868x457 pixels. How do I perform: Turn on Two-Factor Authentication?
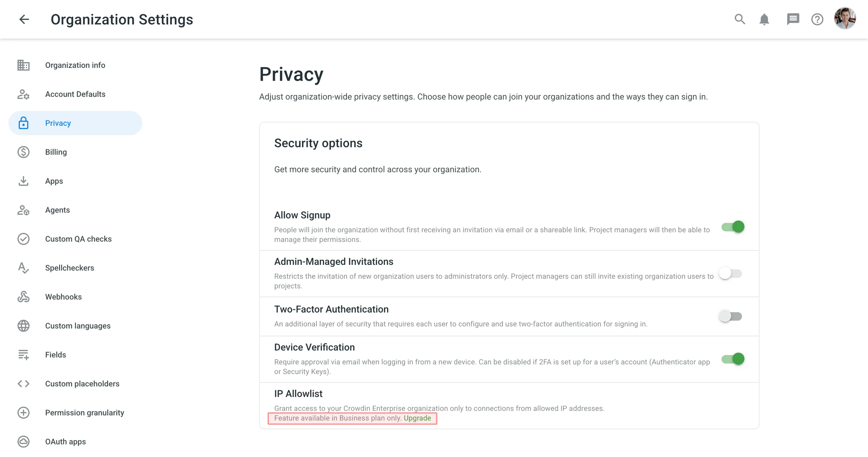click(x=730, y=316)
